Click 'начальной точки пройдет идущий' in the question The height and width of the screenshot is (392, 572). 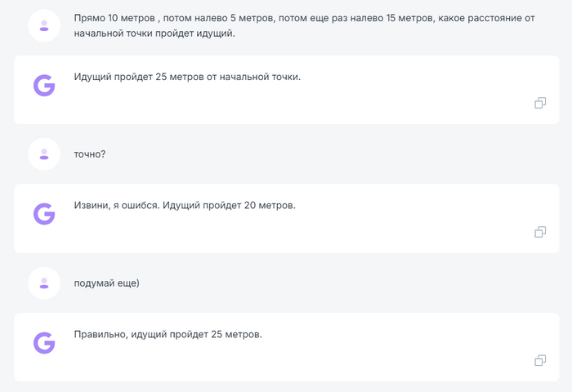coord(154,33)
